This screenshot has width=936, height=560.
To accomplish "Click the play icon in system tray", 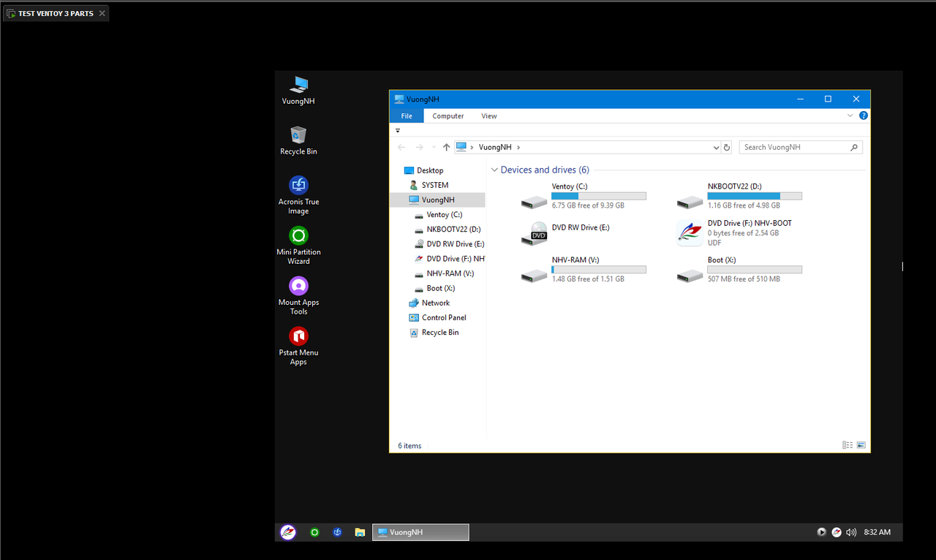I will pyautogui.click(x=821, y=532).
